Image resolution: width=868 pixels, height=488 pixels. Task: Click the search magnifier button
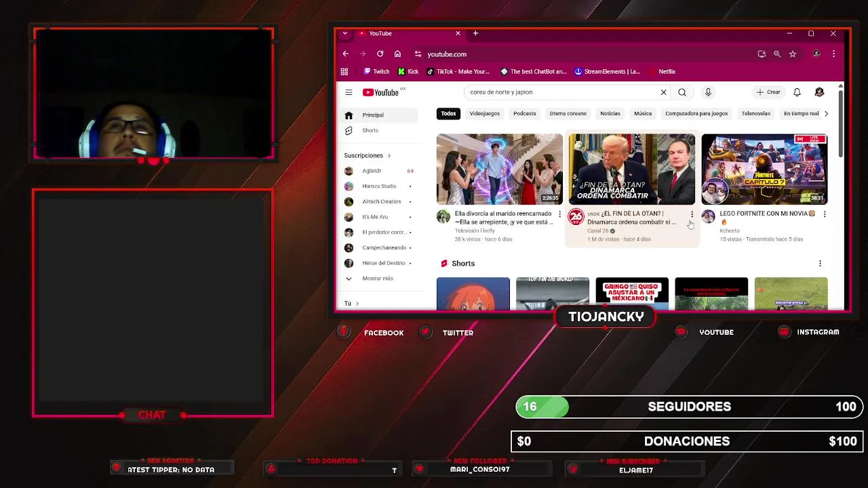coord(682,92)
